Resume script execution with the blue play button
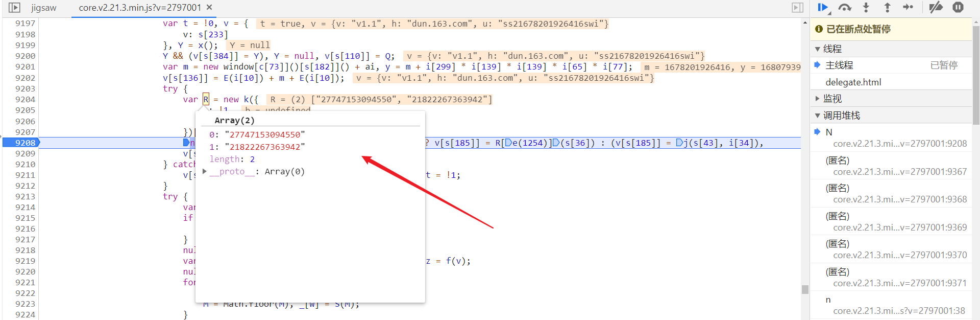This screenshot has height=320, width=980. point(822,7)
